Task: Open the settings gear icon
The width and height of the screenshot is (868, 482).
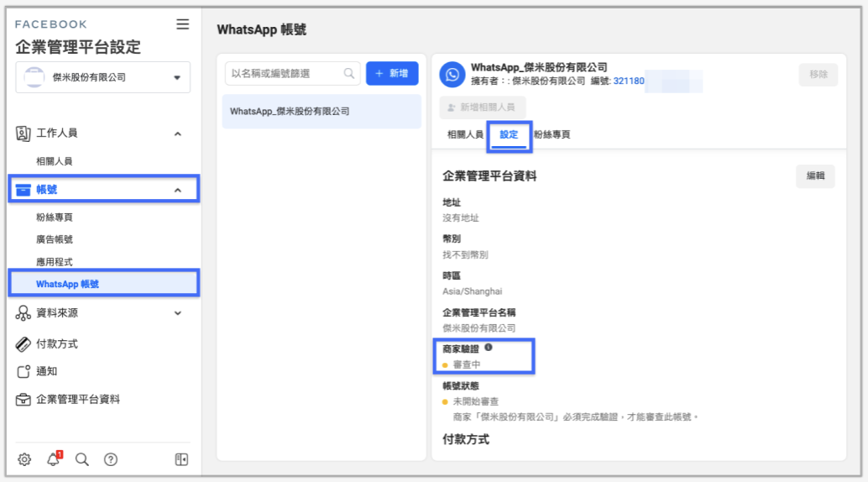Action: 24,459
